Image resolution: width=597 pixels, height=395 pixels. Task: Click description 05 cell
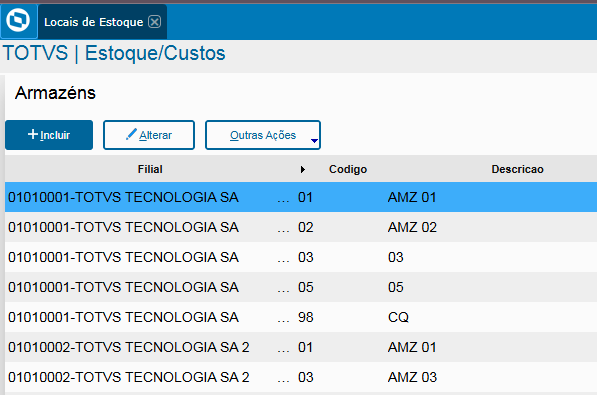point(396,287)
